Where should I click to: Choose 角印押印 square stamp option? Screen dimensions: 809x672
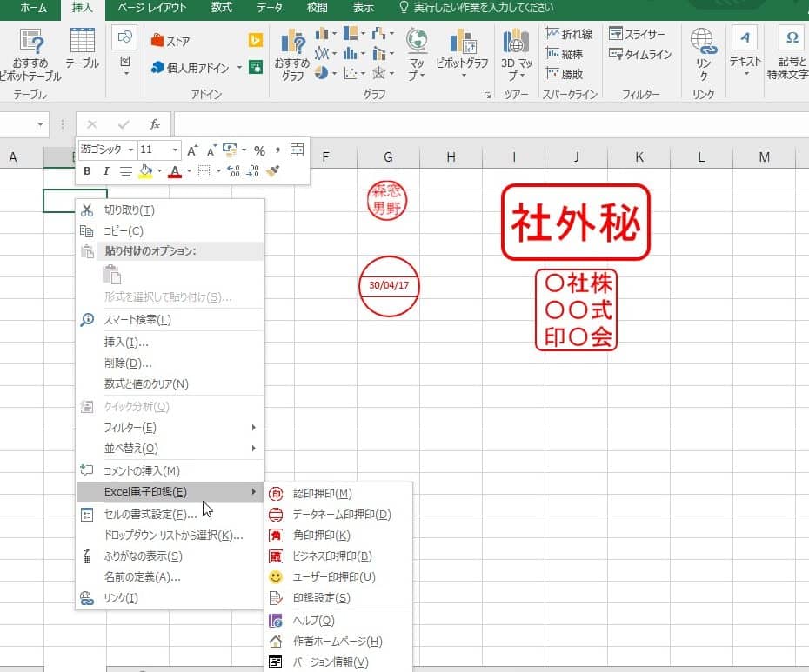tap(322, 536)
